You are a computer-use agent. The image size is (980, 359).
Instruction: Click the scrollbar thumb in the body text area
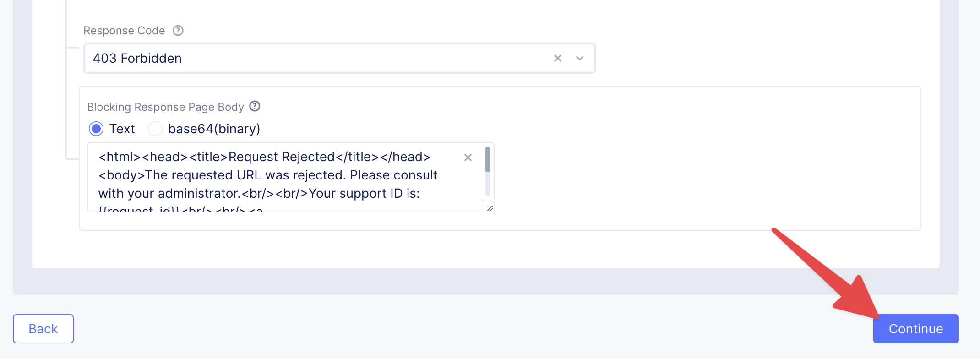[x=488, y=159]
